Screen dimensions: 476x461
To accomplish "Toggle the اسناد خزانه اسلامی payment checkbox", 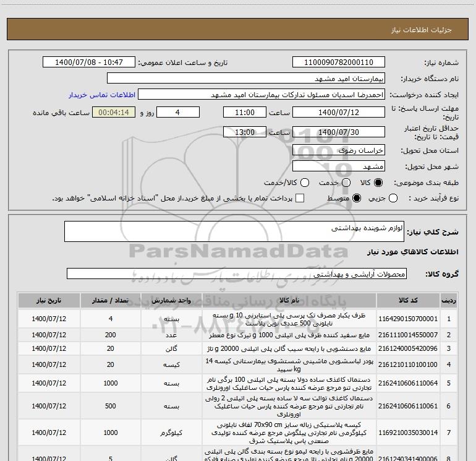I will [300, 198].
